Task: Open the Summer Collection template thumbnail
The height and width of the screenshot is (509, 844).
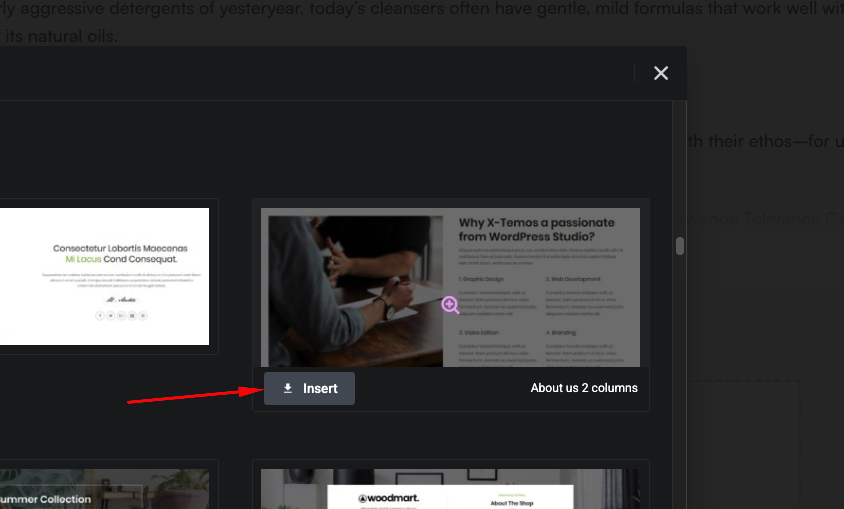Action: (x=104, y=489)
